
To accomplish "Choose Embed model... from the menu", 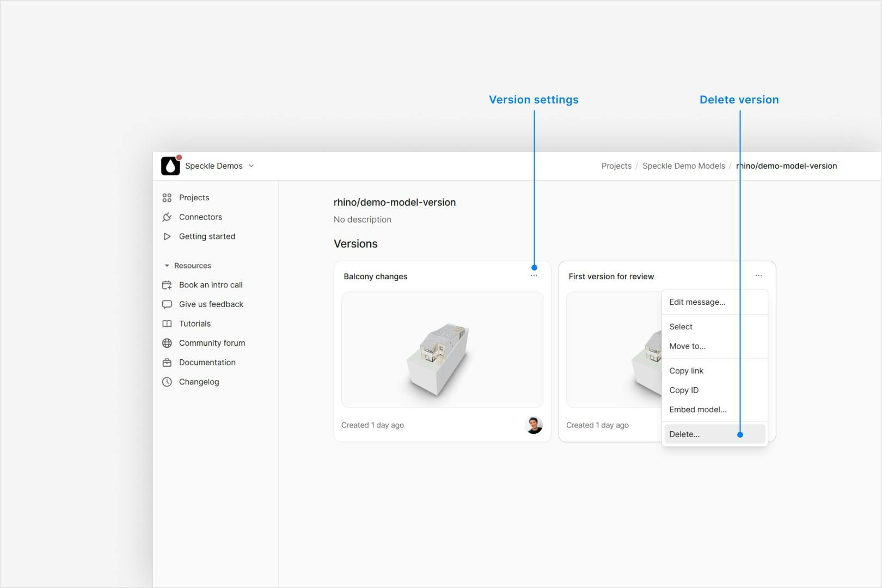I will pos(714,410).
